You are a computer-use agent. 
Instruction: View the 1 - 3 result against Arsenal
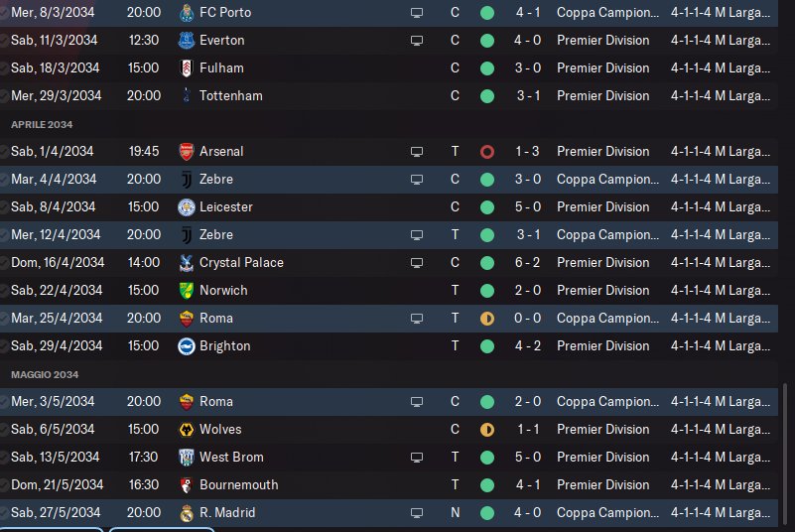point(528,152)
